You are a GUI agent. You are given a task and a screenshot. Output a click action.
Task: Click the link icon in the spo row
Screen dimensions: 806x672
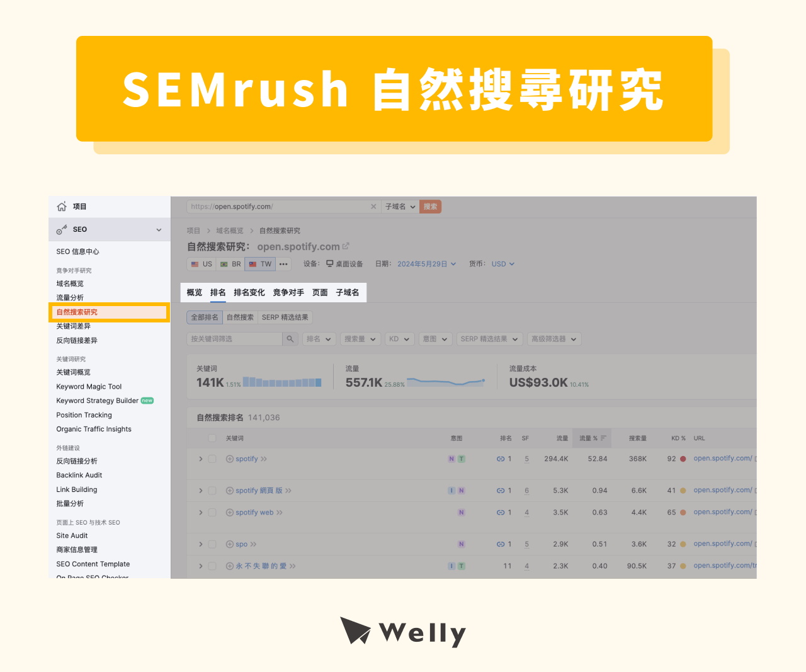point(501,544)
